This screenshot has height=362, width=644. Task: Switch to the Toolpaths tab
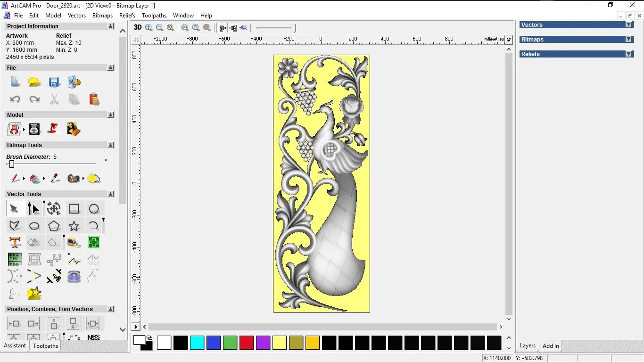point(45,346)
